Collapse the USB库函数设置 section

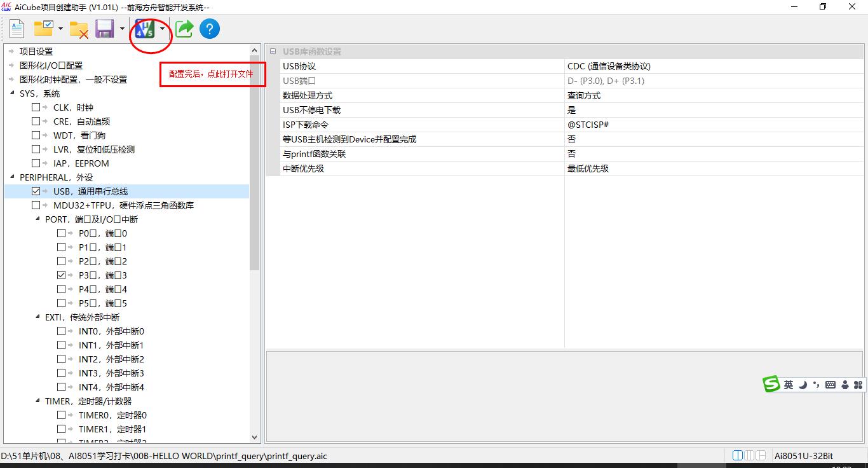[273, 51]
